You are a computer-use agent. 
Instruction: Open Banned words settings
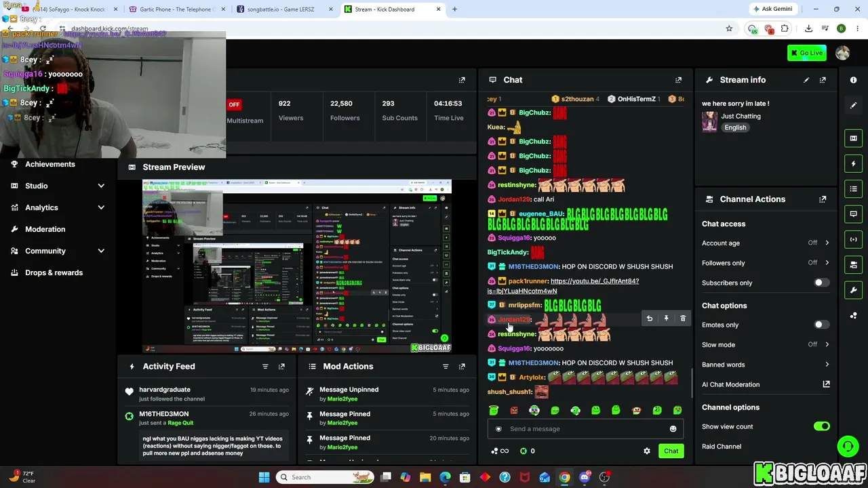[x=766, y=365]
